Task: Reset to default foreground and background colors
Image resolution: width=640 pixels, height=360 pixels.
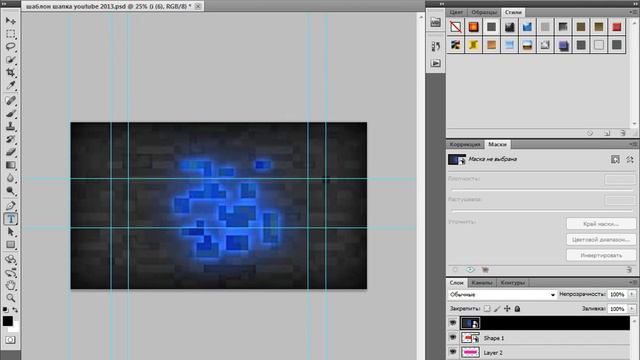Action: (x=6, y=310)
